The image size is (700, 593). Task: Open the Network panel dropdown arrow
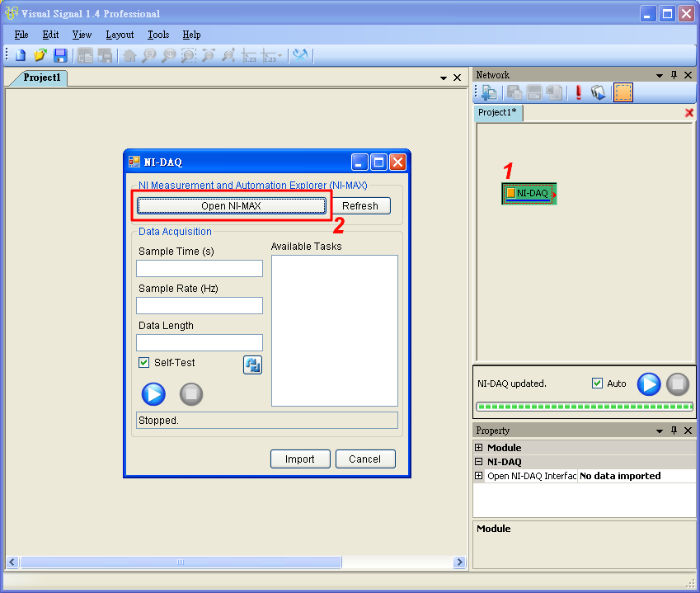coord(660,75)
